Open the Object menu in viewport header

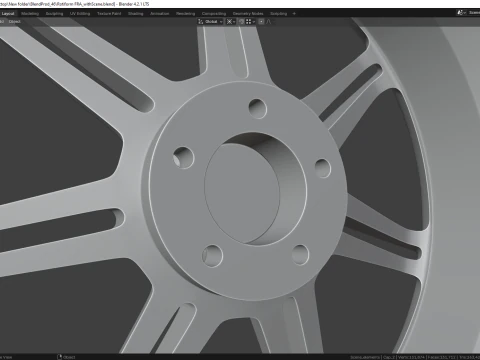(15, 22)
